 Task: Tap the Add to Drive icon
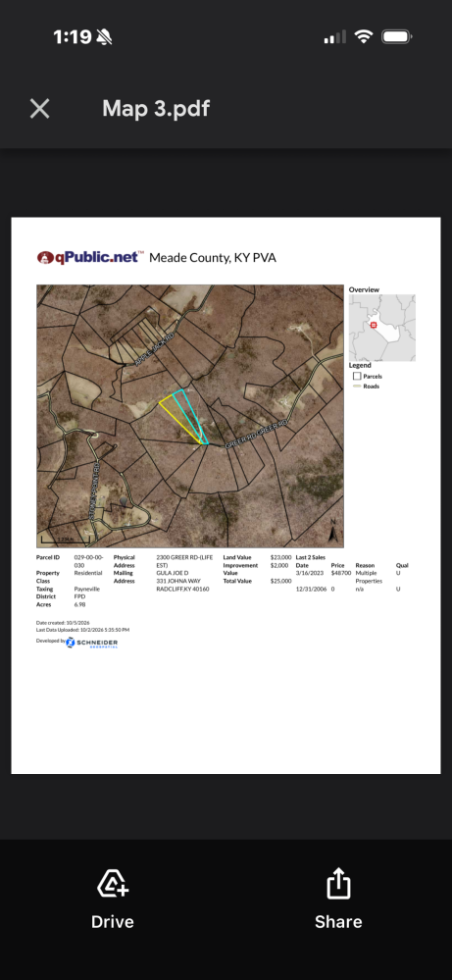pos(113,885)
